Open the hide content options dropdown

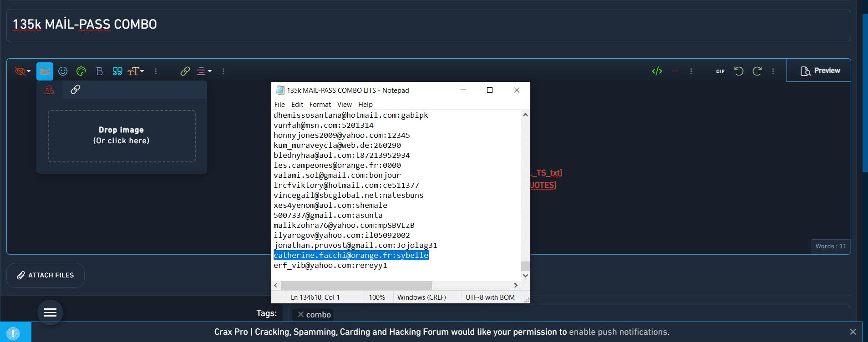pos(22,71)
